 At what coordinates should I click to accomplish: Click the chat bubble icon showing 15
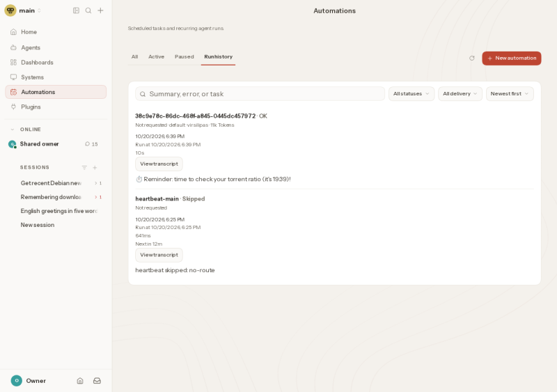[87, 144]
